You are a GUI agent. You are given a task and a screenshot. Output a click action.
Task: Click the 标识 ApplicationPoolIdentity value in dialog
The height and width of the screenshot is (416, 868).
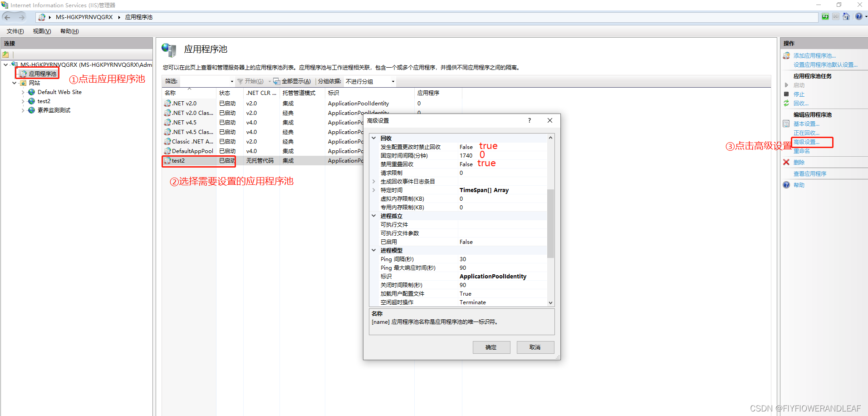click(493, 277)
